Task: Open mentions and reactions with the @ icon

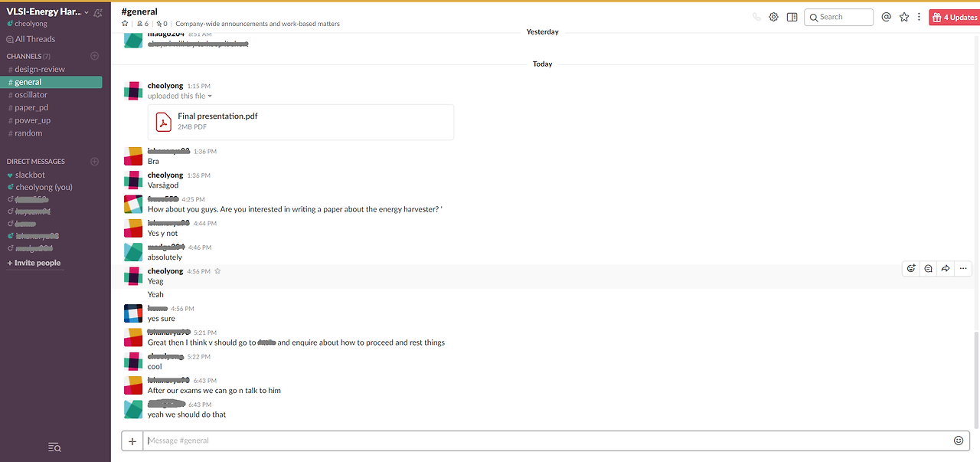Action: pyautogui.click(x=887, y=16)
